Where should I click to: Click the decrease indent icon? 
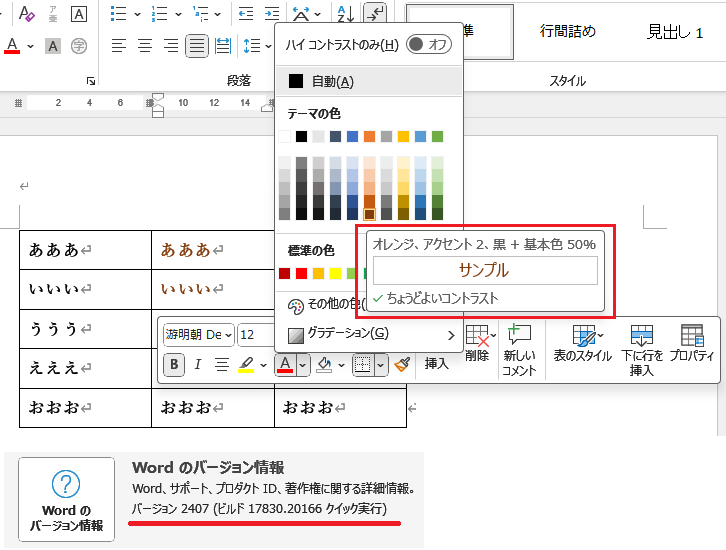tap(245, 14)
